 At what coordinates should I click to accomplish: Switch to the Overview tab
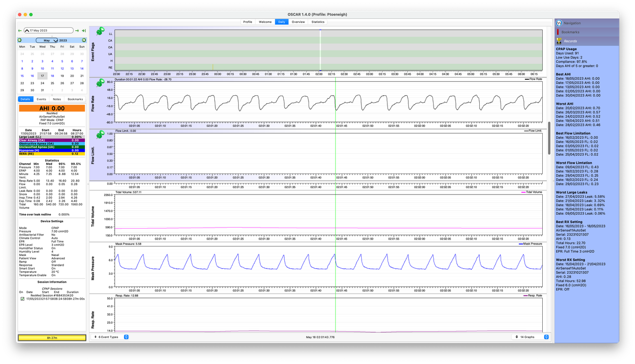pos(298,22)
